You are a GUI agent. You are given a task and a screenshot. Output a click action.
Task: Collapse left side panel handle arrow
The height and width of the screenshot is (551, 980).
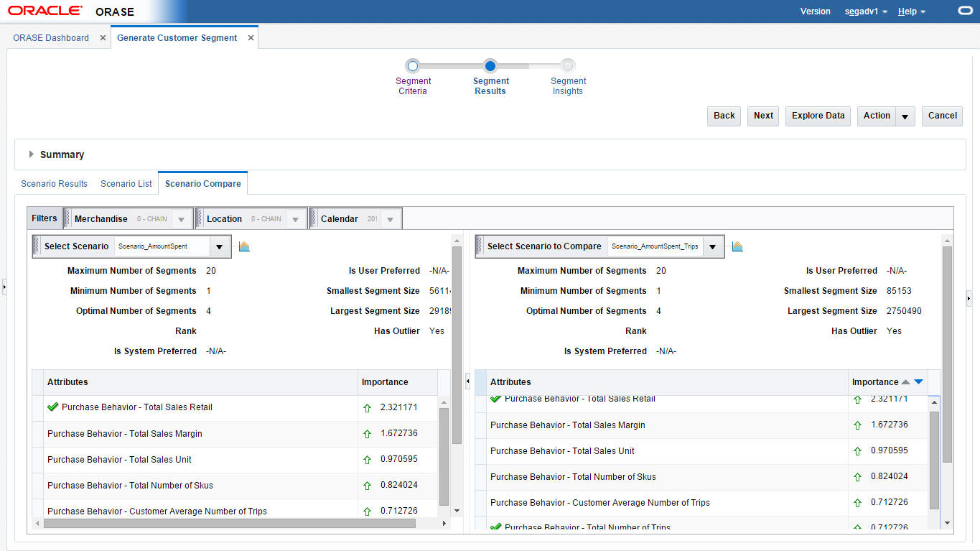click(4, 287)
